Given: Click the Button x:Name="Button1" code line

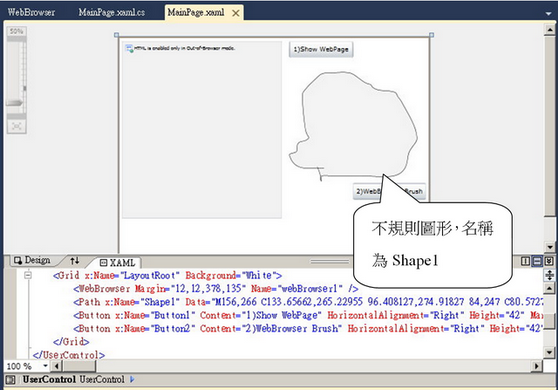Looking at the screenshot, I should [x=308, y=315].
